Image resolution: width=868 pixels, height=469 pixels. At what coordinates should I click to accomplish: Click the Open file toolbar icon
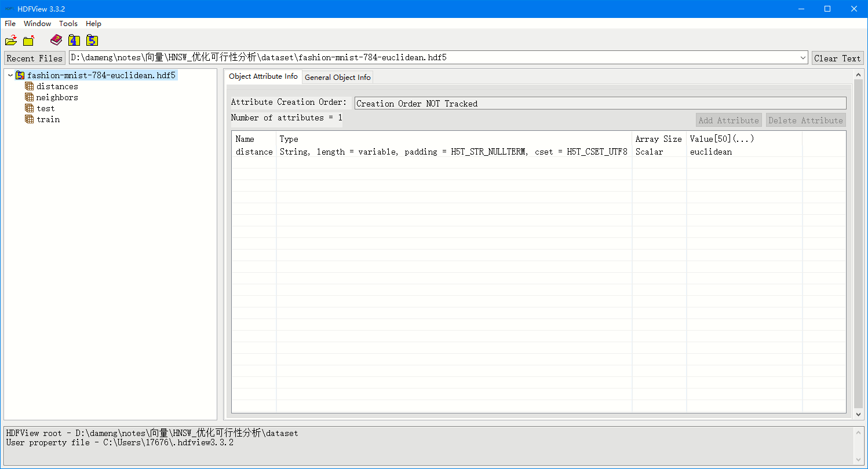tap(11, 41)
